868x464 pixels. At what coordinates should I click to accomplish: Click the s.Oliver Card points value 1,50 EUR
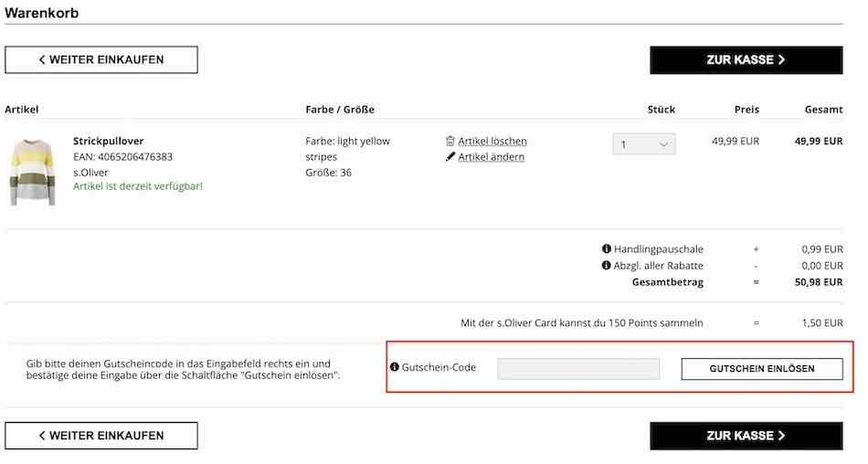(x=822, y=322)
